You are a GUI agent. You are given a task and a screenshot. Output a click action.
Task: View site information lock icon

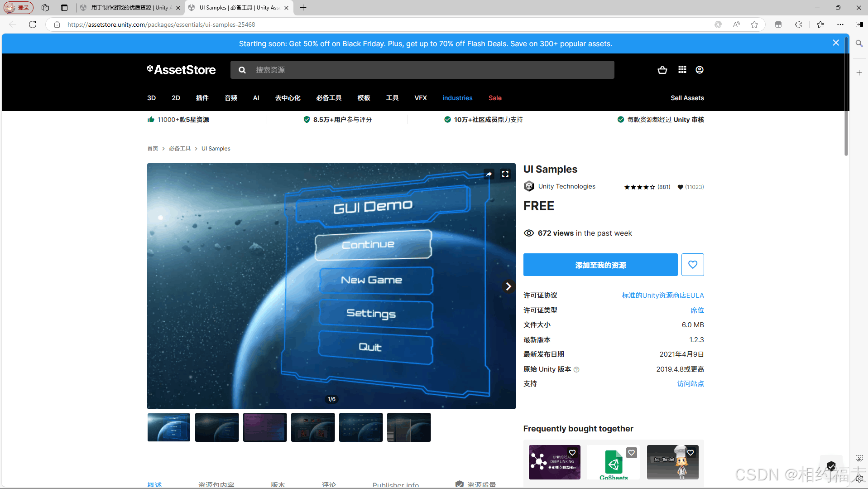[57, 24]
